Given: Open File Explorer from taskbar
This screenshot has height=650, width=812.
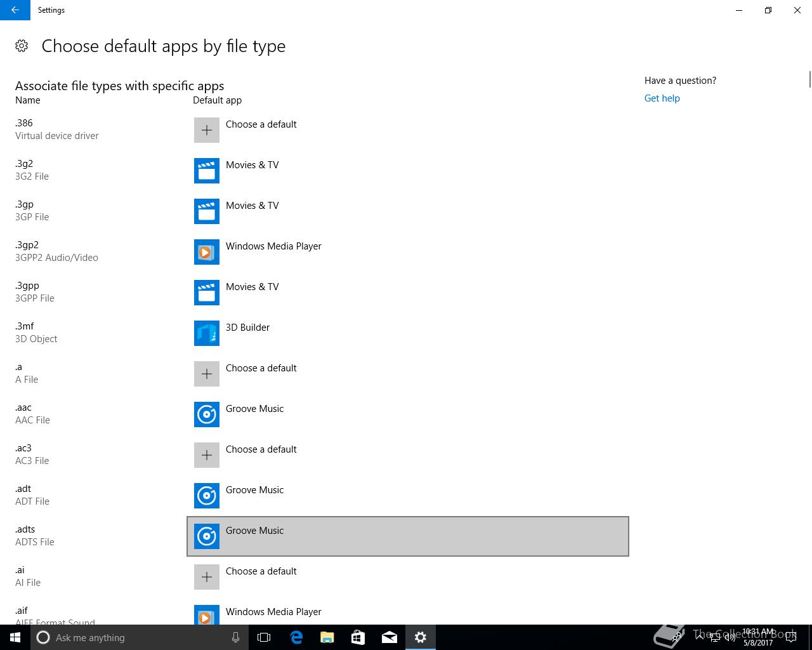Looking at the screenshot, I should click(327, 637).
